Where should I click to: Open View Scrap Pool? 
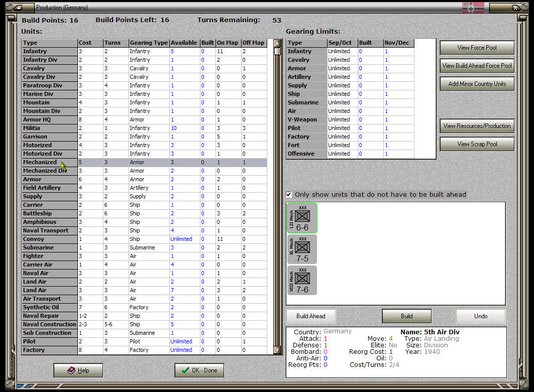pyautogui.click(x=477, y=144)
